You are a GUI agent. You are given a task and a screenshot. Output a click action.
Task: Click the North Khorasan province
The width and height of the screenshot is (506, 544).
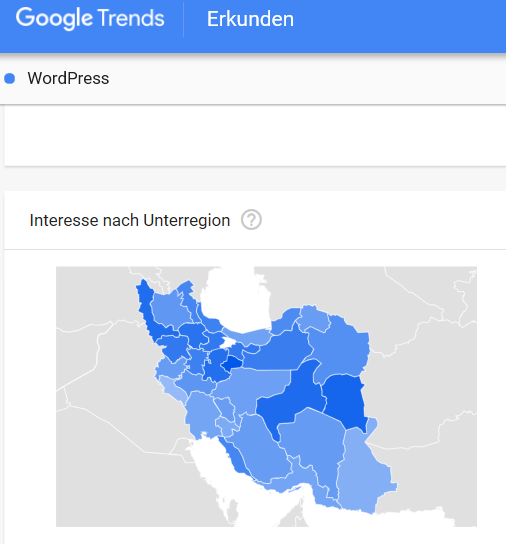[313, 318]
